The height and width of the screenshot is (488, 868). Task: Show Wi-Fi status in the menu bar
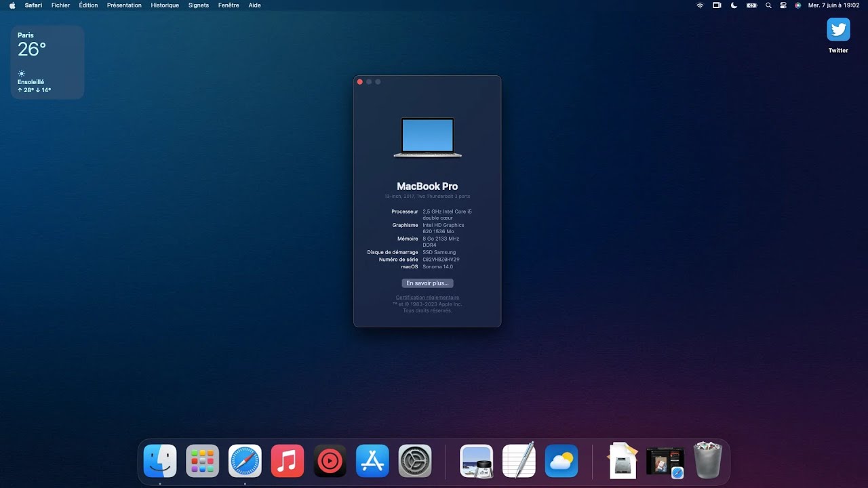[x=700, y=5]
